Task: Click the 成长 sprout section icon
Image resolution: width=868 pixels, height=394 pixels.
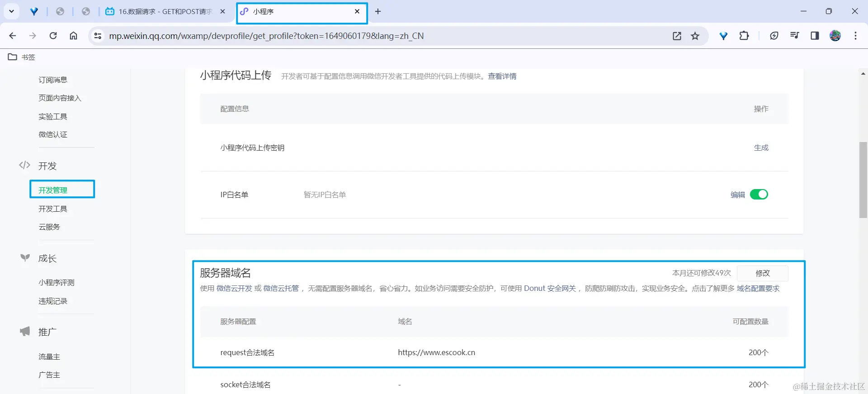Action: pyautogui.click(x=25, y=258)
